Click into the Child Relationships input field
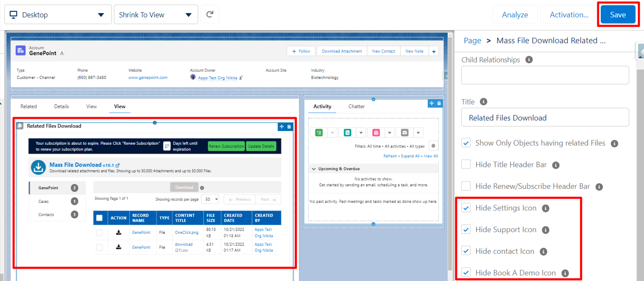 [x=545, y=75]
